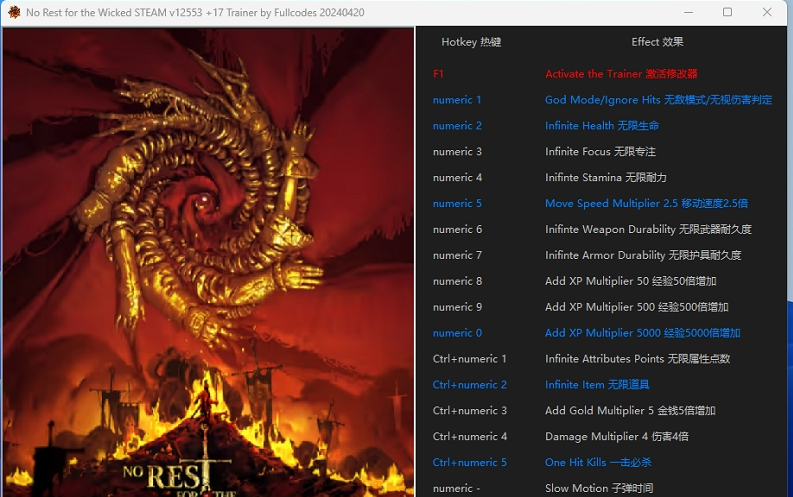
Task: Enable Slow Motion option
Action: (599, 488)
